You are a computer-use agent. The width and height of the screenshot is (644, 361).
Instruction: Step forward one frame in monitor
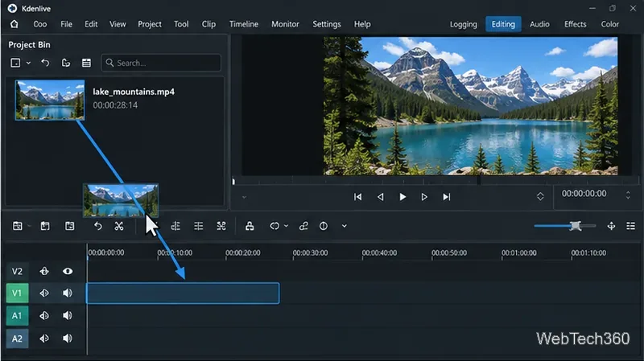pos(424,197)
